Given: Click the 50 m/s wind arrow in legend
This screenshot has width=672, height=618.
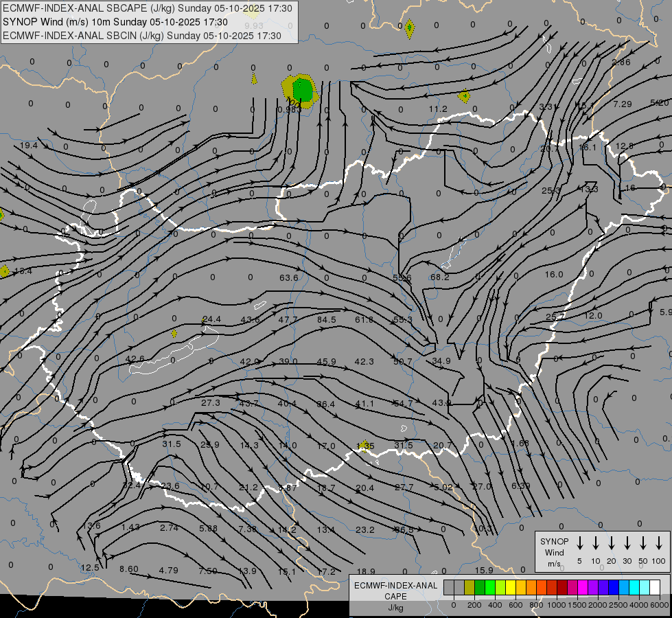Looking at the screenshot, I should (x=643, y=543).
